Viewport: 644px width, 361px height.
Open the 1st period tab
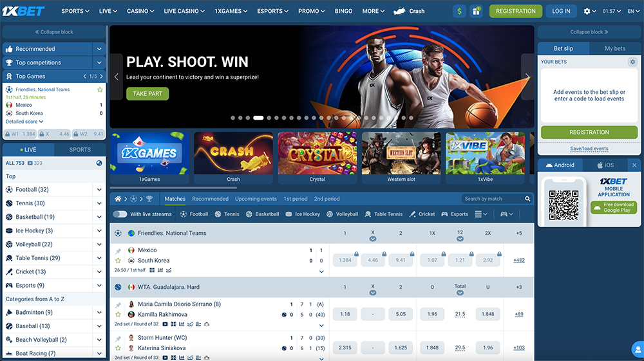[x=296, y=199]
